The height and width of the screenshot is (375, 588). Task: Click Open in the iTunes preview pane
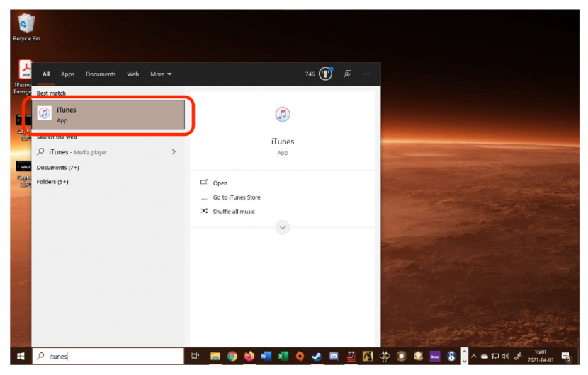220,183
